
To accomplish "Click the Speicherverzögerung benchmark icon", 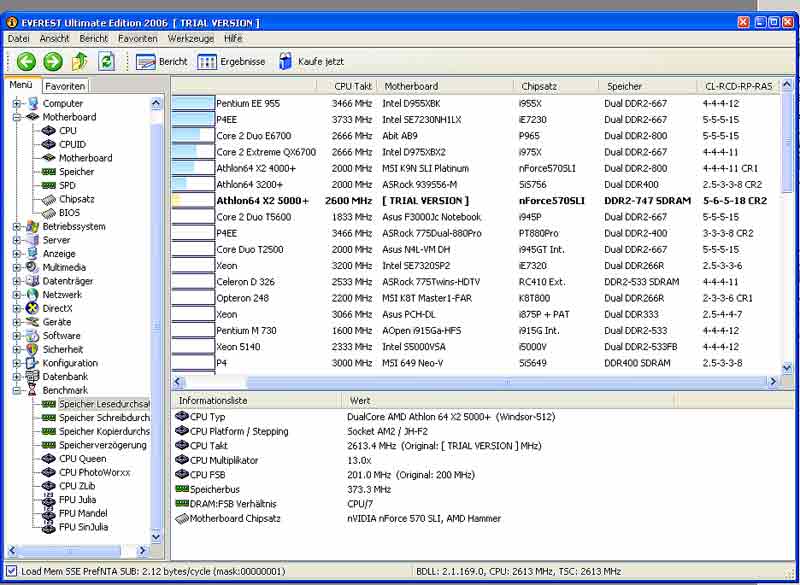I will point(48,445).
